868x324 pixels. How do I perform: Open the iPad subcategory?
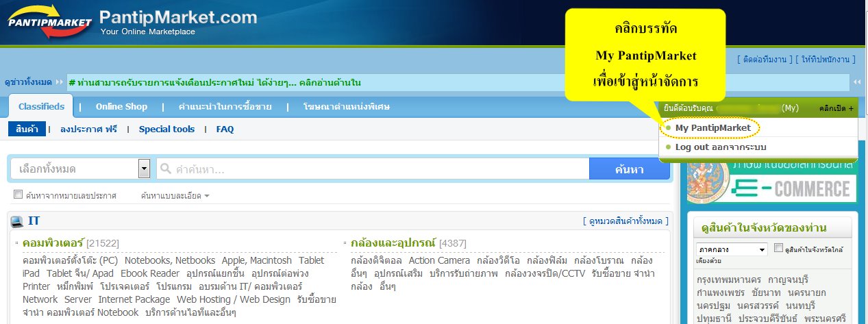point(32,273)
